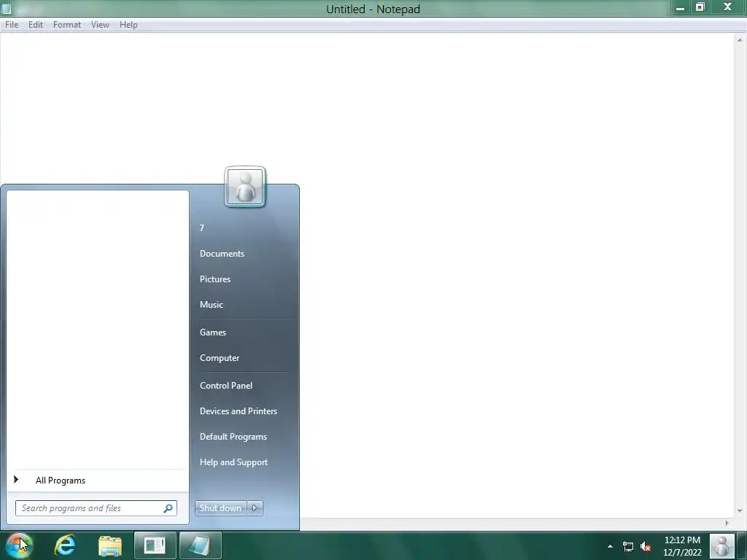Click the muted volume tray icon

(646, 546)
